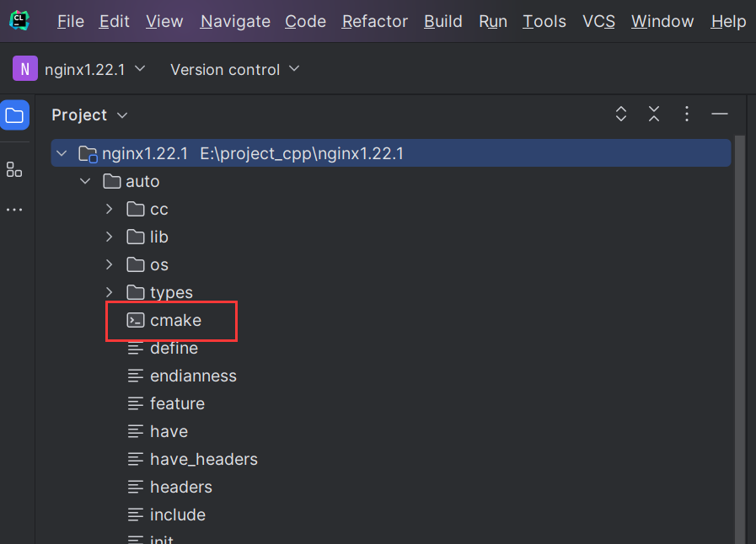
Task: Click the text-file icon next to headers
Action: [136, 487]
